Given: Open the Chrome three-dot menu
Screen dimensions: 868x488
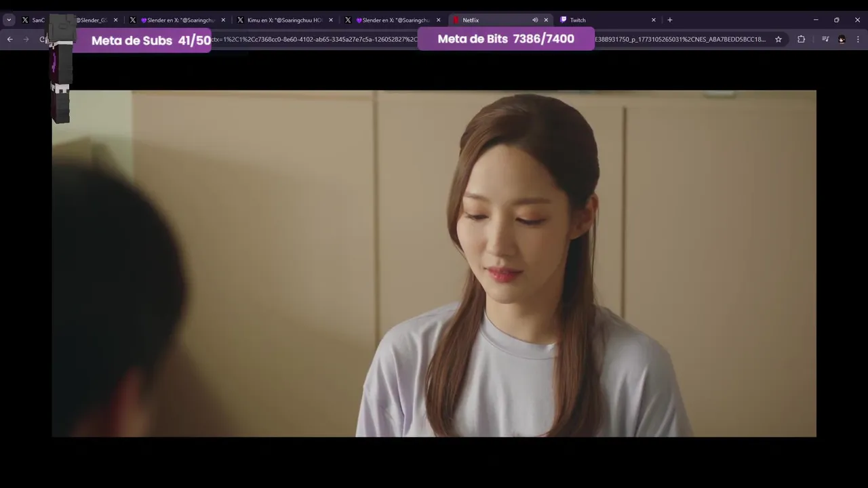Looking at the screenshot, I should (x=858, y=39).
